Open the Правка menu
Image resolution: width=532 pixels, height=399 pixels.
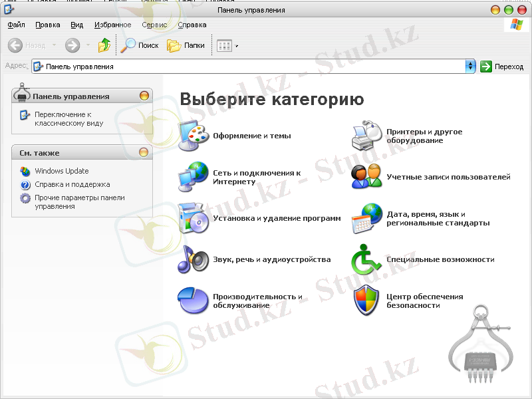point(48,25)
